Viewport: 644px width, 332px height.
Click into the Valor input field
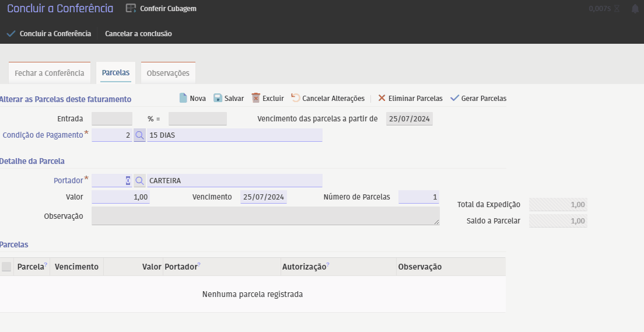click(121, 197)
